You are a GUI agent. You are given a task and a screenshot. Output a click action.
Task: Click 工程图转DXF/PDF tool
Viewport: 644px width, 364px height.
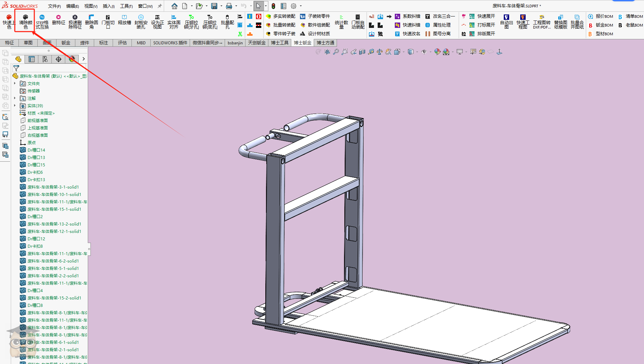(x=542, y=22)
